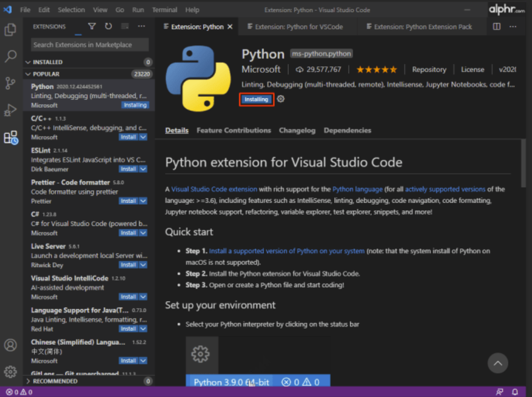Focus the Search Extensions in Marketplace field
The height and width of the screenshot is (397, 532).
click(x=89, y=45)
